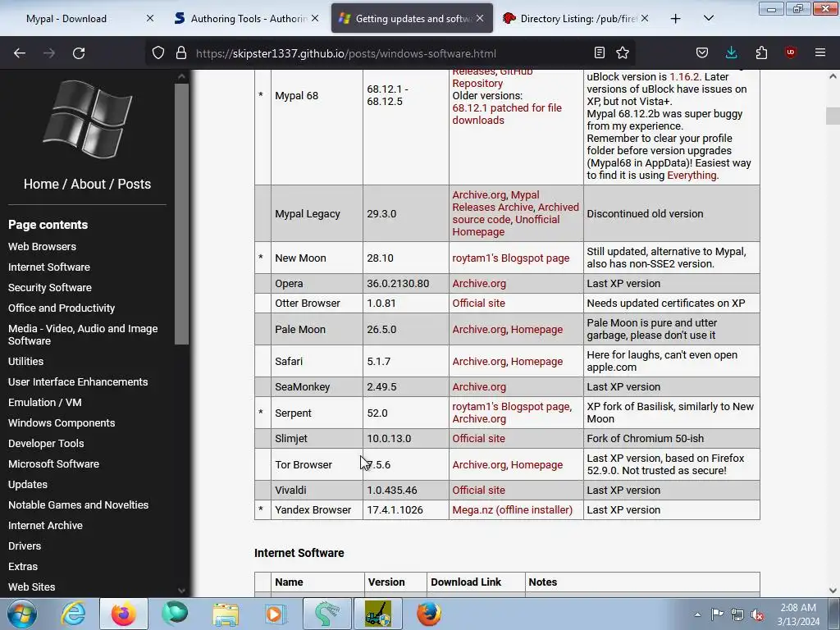Screen dimensions: 840x630
Task: Bookmark this page with the star icon
Action: (x=623, y=52)
